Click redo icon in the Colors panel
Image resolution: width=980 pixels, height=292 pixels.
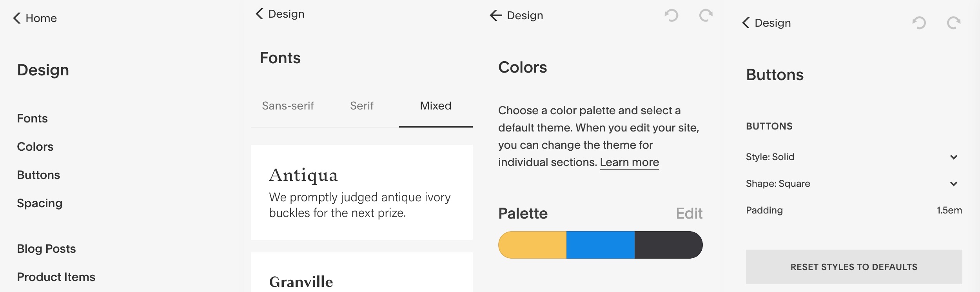click(x=706, y=16)
